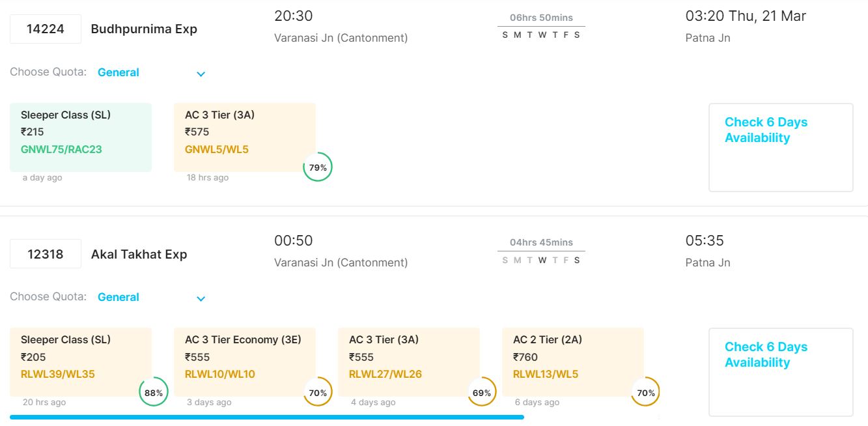Open Akal Takhat Exp train name
The height and width of the screenshot is (426, 868).
(139, 254)
